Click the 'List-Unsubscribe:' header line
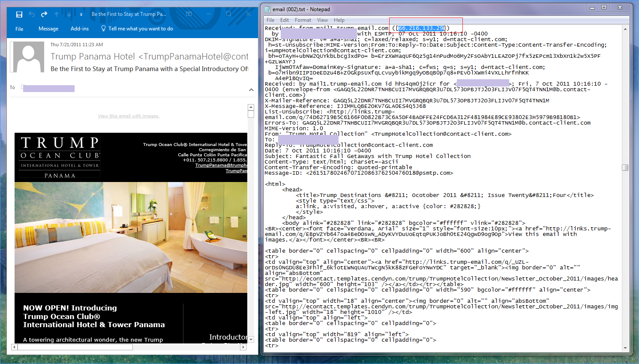 click(423, 114)
